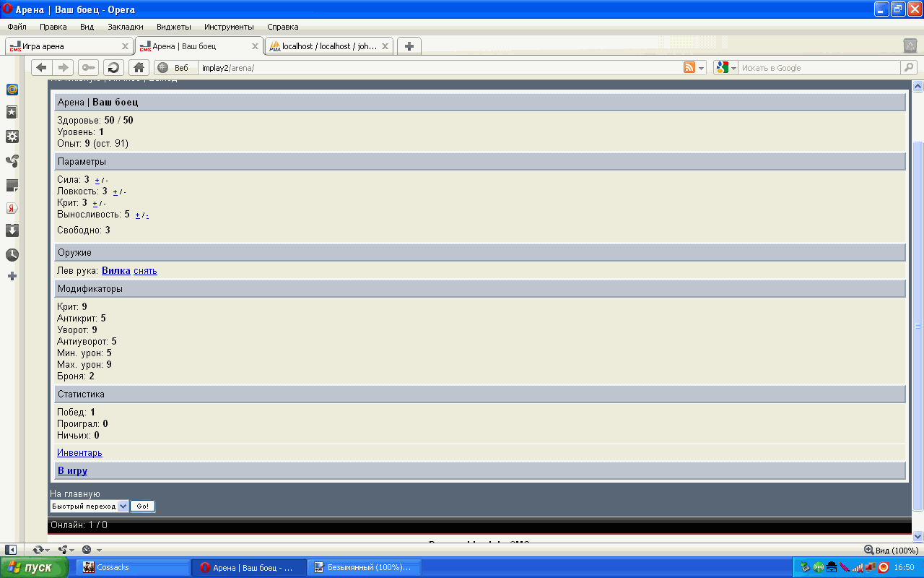Click the RSS feed icon in address bar
The height and width of the screenshot is (578, 924).
tap(689, 67)
